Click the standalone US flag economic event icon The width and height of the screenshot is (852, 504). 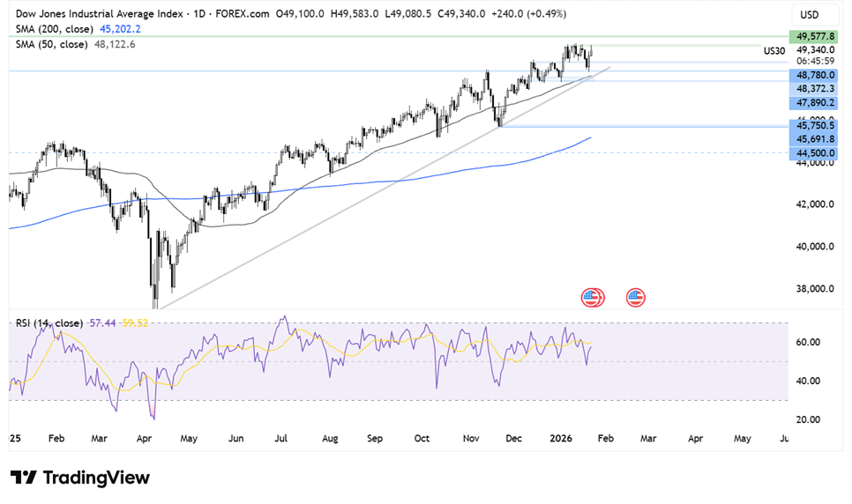(x=635, y=298)
